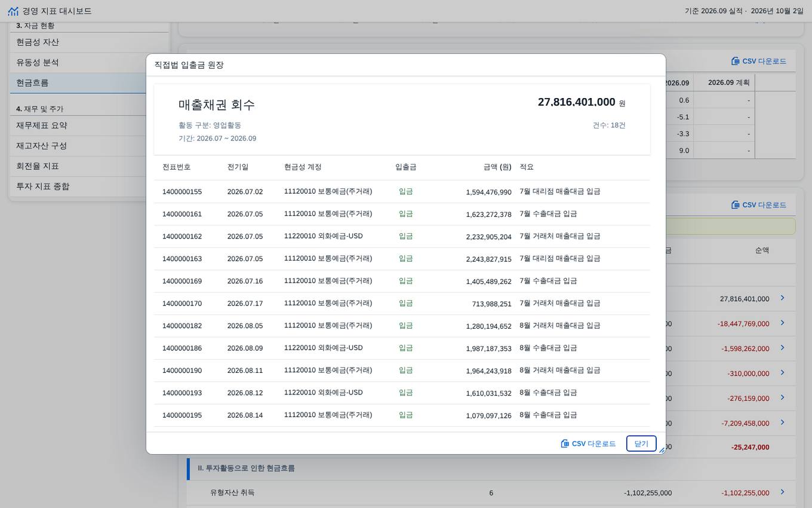Image resolution: width=812 pixels, height=508 pixels.
Task: Click the amount 2,243,827,915
Action: click(x=489, y=259)
